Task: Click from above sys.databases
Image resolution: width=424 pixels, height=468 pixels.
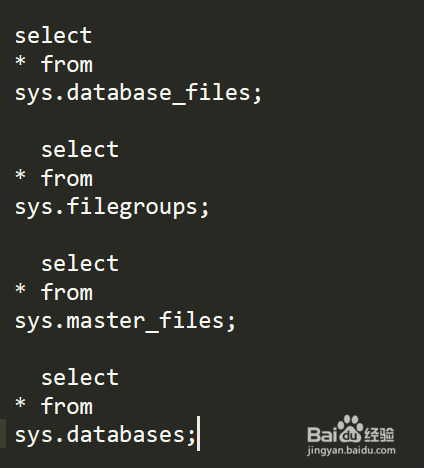Action: point(67,406)
